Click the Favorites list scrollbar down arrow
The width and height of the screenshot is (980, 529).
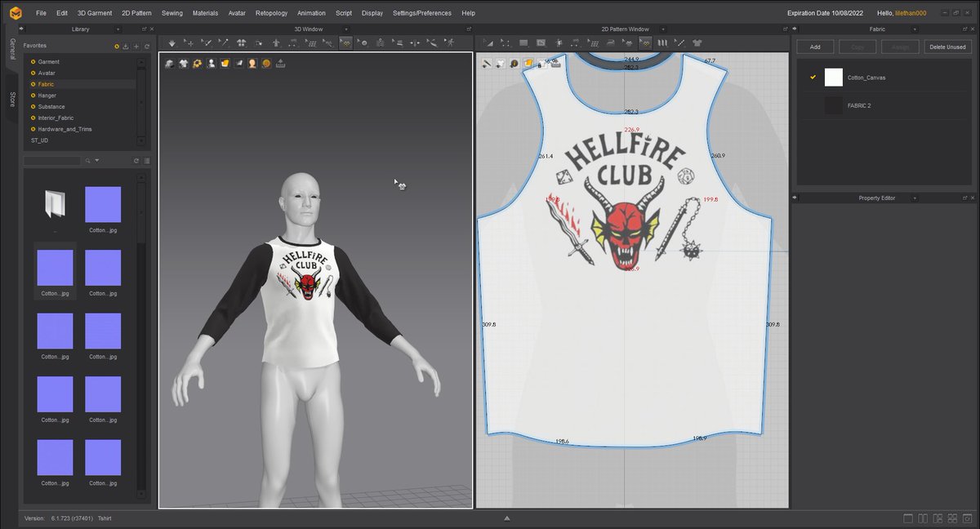(x=141, y=141)
